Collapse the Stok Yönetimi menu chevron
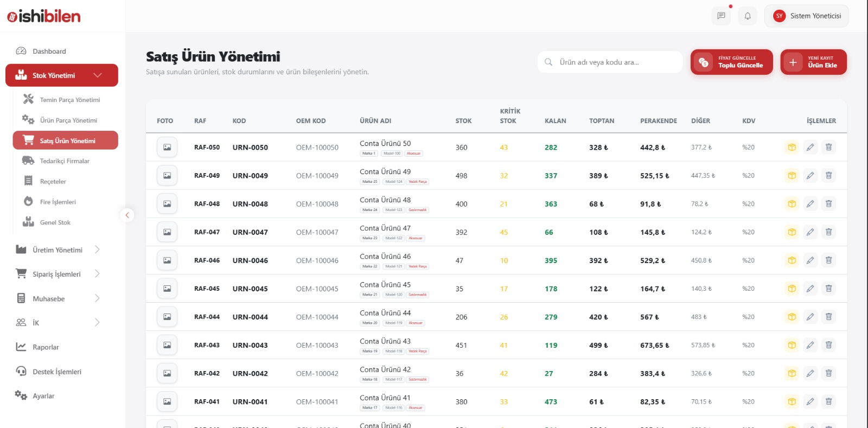 (98, 75)
